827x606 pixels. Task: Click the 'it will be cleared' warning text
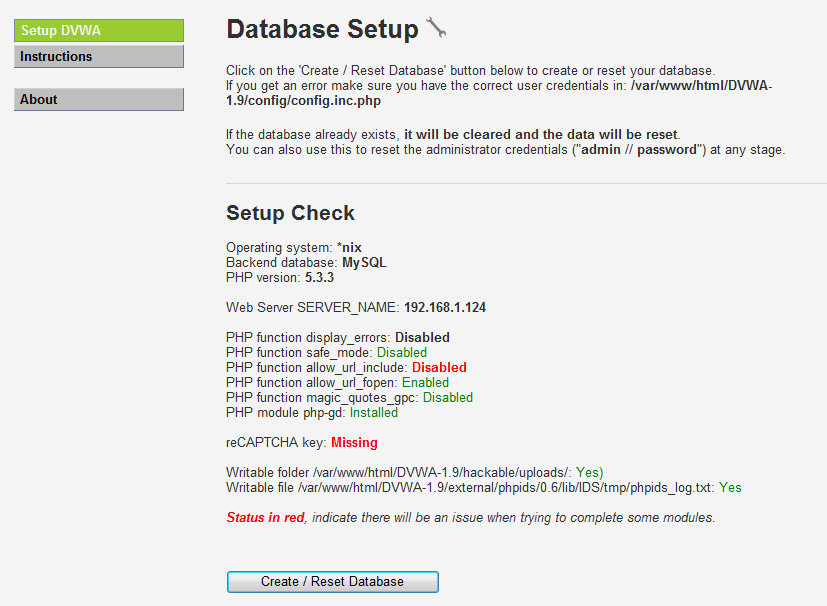click(541, 134)
